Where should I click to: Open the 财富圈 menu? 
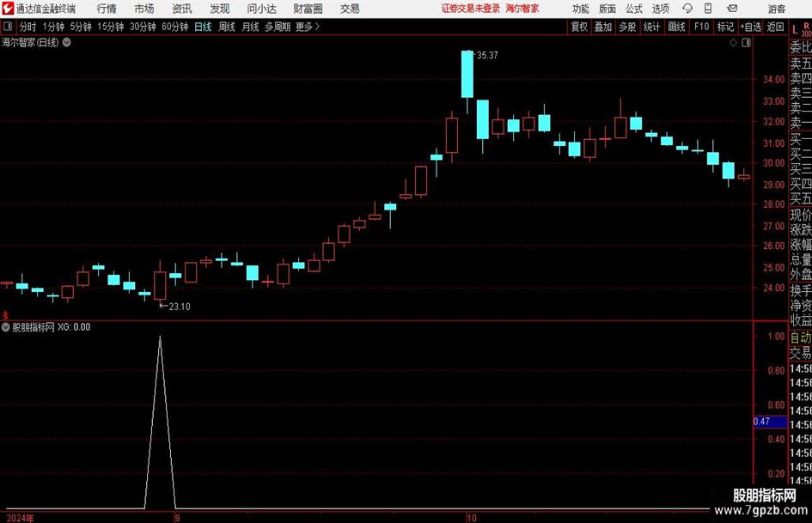pos(308,9)
